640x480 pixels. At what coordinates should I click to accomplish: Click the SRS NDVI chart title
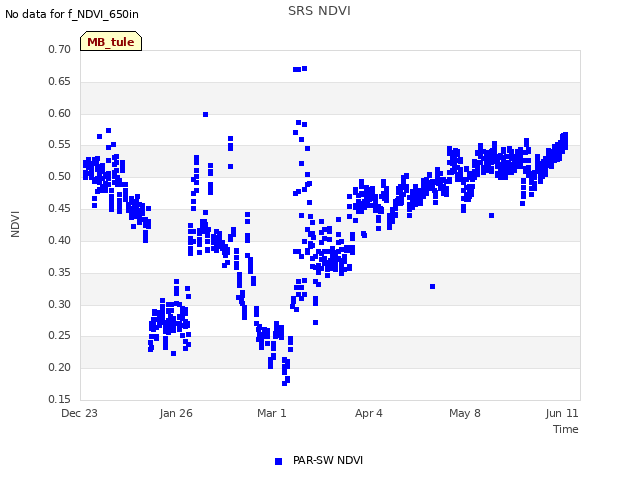(319, 11)
